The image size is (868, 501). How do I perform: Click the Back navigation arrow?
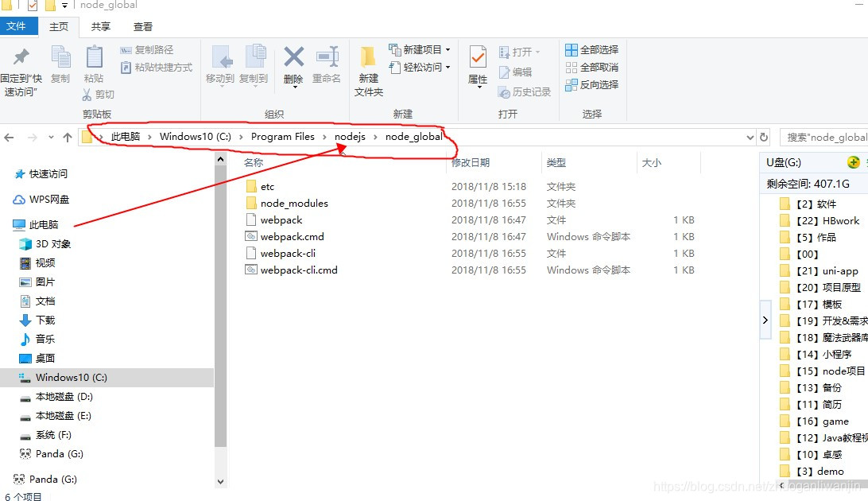(x=9, y=138)
